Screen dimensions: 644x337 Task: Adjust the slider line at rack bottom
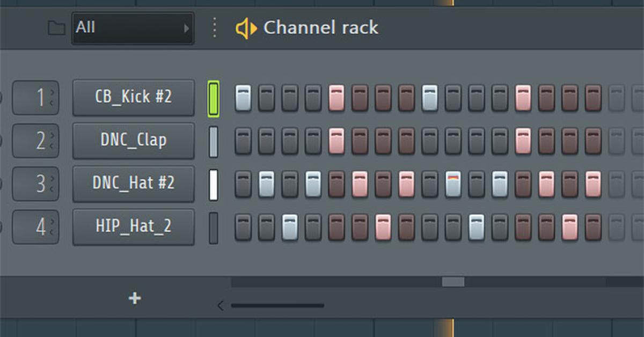point(277,306)
